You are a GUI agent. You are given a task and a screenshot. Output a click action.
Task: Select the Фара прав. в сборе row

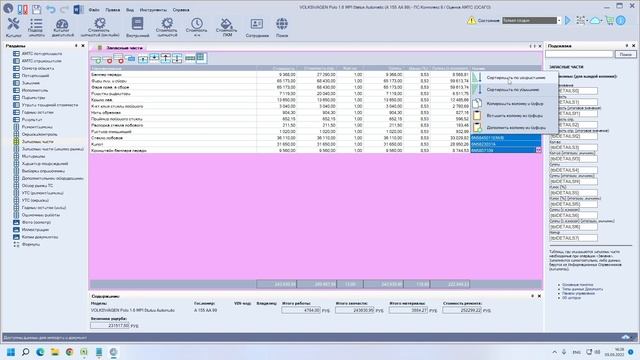280,87
